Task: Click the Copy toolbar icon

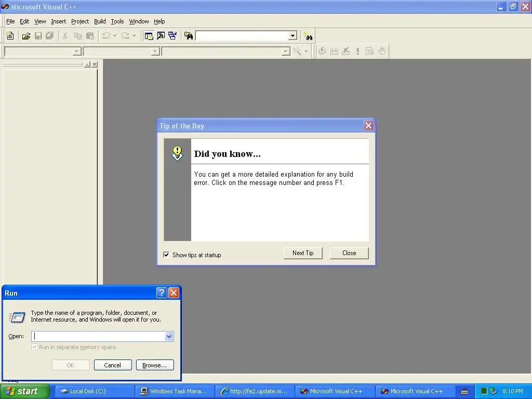Action: pos(78,36)
